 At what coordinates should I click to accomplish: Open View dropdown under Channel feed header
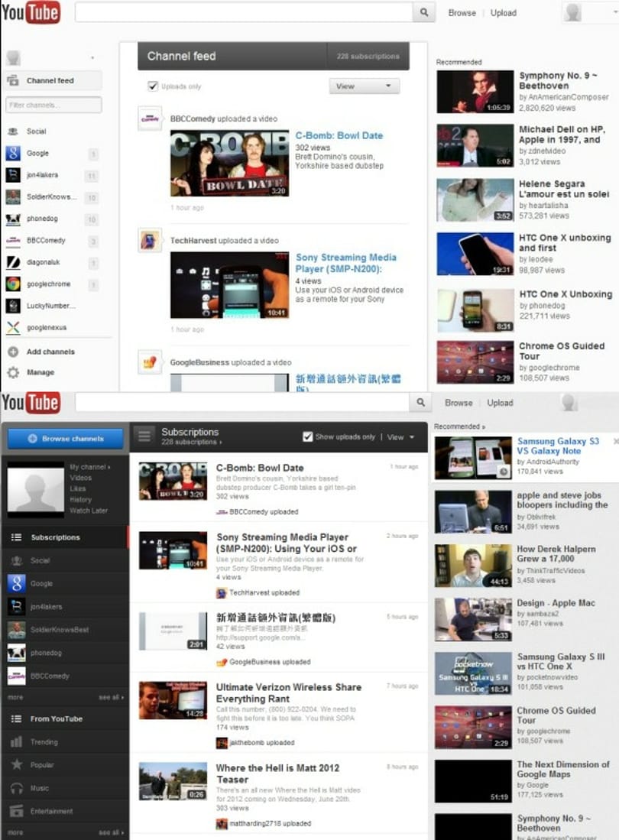point(364,86)
